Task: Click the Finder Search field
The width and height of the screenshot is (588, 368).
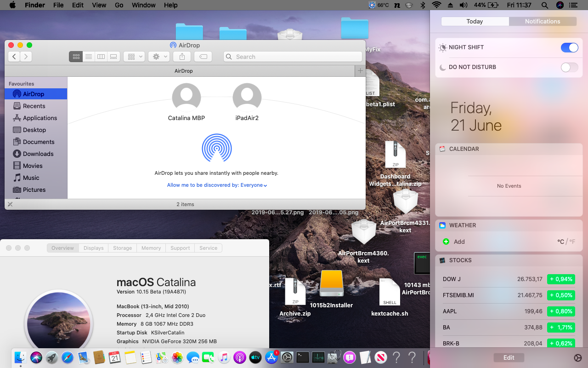Action: pos(293,57)
